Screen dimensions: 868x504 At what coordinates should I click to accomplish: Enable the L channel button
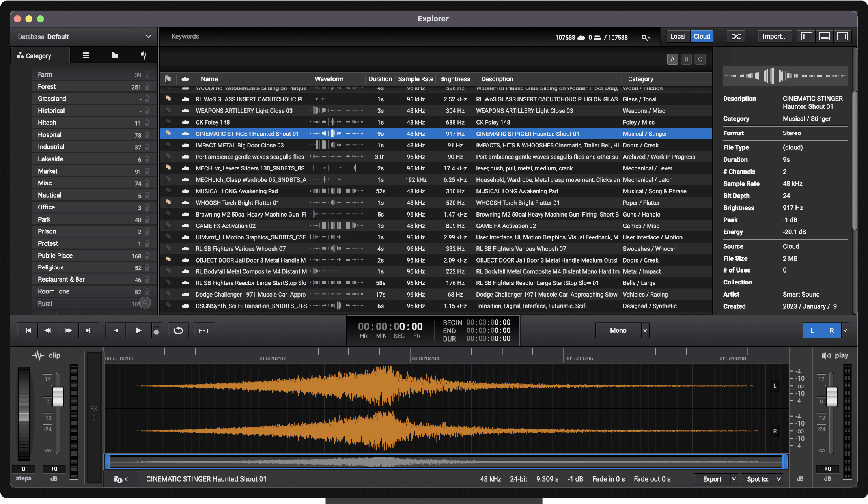pyautogui.click(x=812, y=330)
